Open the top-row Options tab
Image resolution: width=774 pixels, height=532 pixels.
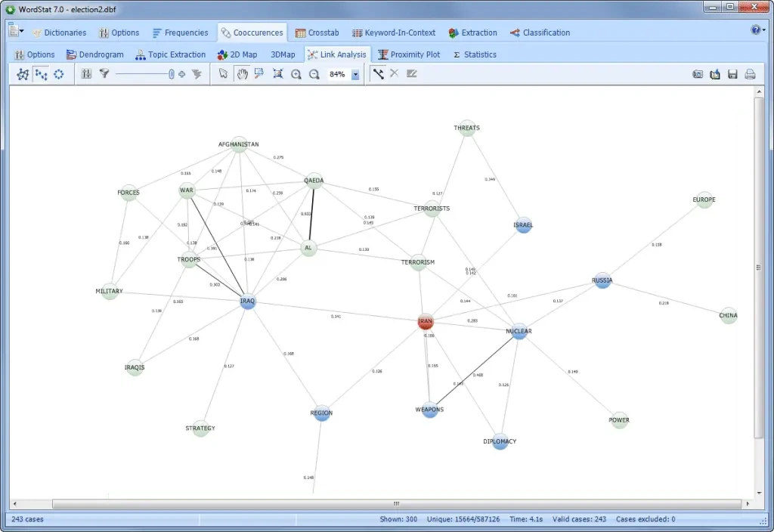[x=119, y=32]
